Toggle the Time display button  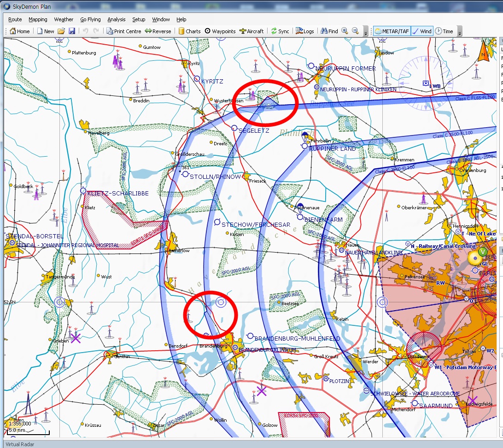(444, 31)
